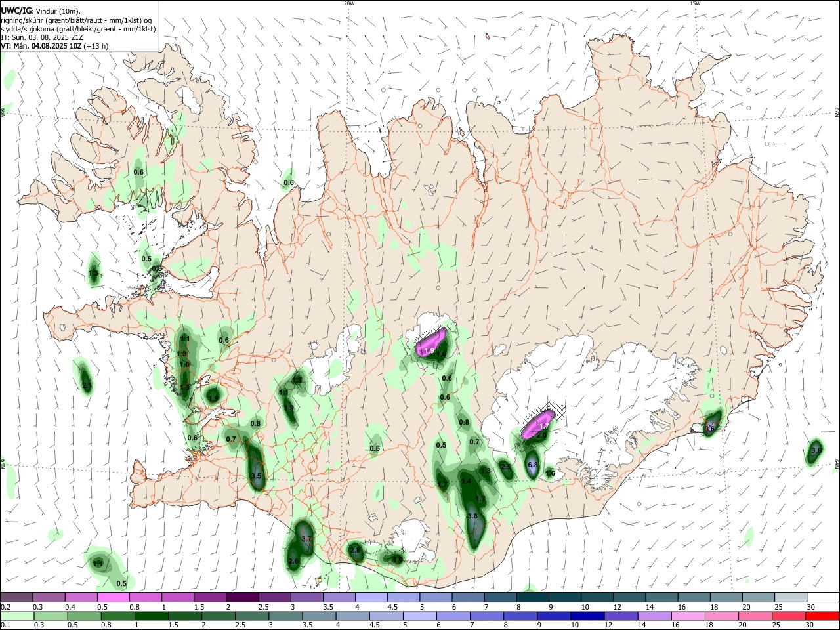Click the pink snowfall patch containing the white 1.9
The width and height of the screenshot is (840, 630).
pyautogui.click(x=431, y=343)
